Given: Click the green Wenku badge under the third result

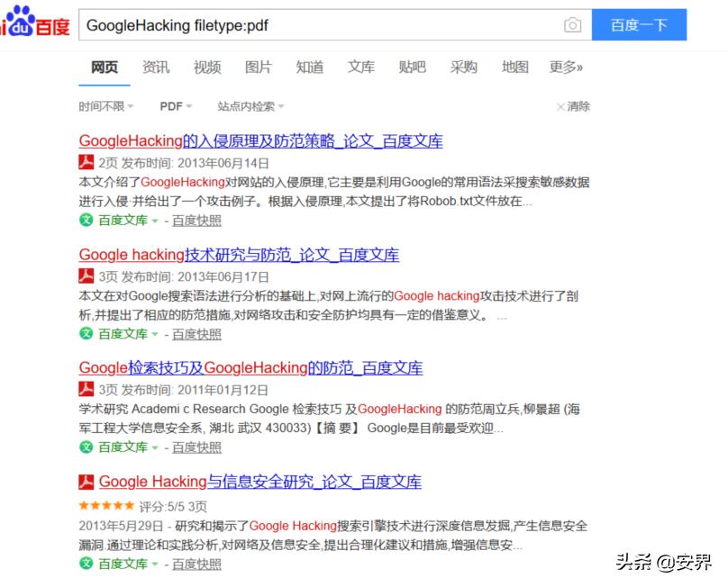Looking at the screenshot, I should pyautogui.click(x=106, y=447).
